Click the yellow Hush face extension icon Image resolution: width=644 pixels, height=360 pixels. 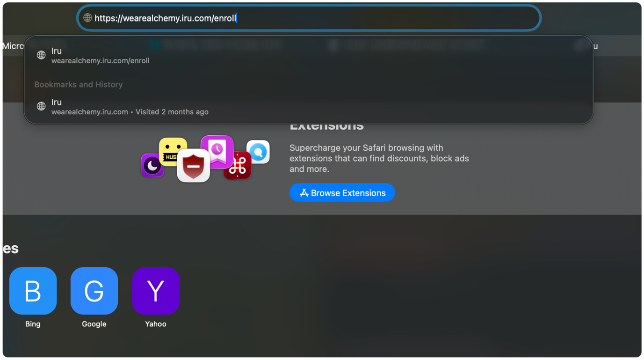click(173, 151)
